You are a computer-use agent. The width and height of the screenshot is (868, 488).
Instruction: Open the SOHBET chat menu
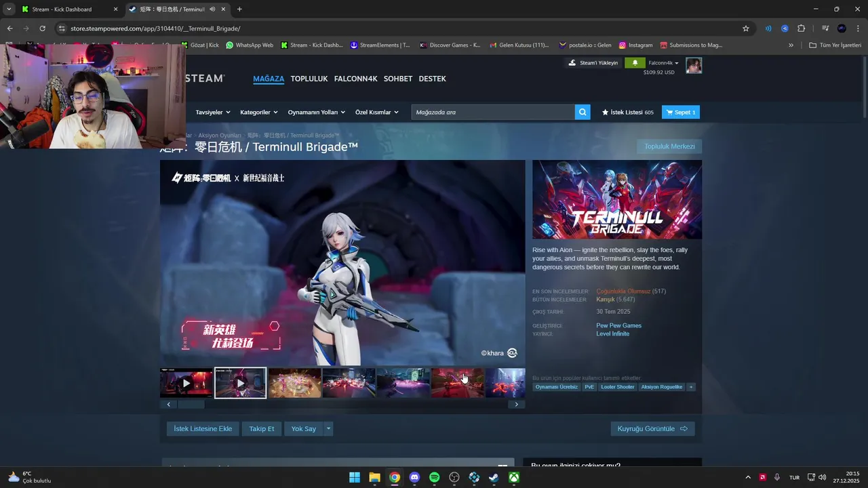[x=398, y=79]
